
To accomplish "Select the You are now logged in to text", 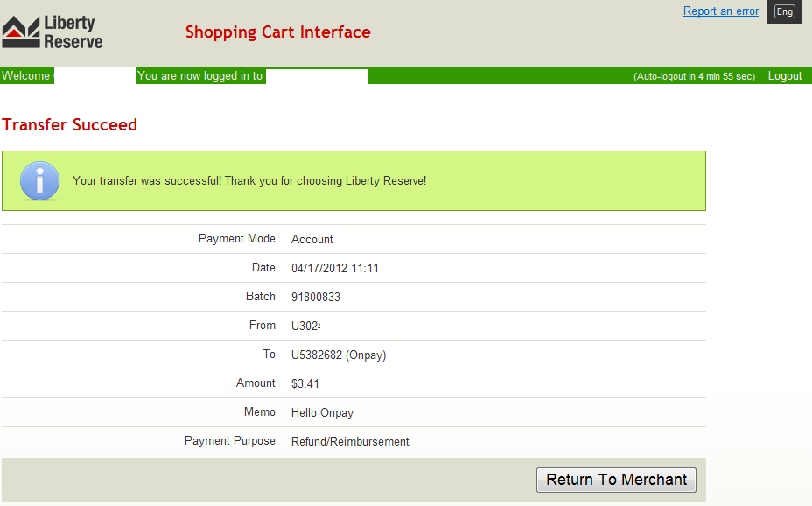I will pos(199,75).
